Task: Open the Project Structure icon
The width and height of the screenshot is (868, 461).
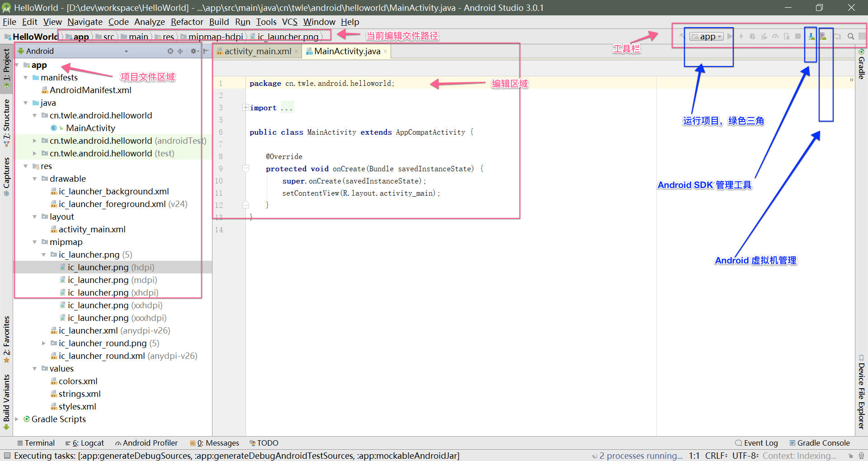Action: 837,36
